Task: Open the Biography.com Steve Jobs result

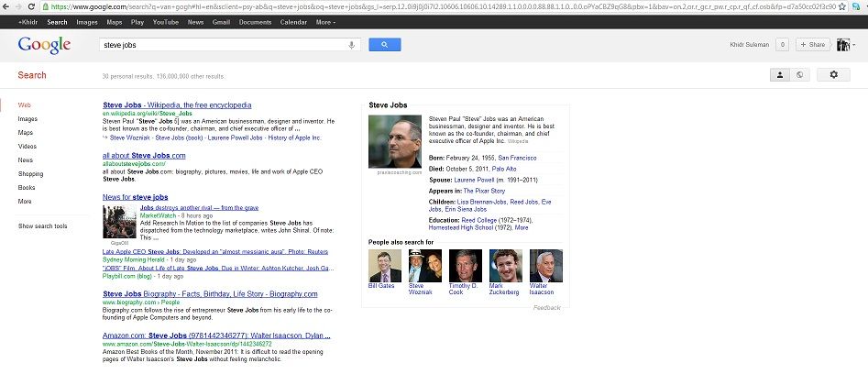Action: tap(211, 293)
